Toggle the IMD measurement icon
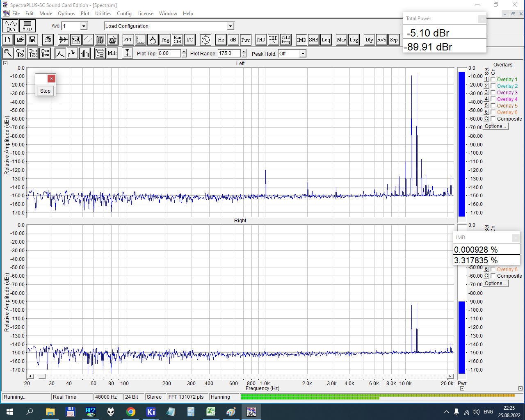The width and height of the screenshot is (525, 420). (301, 40)
